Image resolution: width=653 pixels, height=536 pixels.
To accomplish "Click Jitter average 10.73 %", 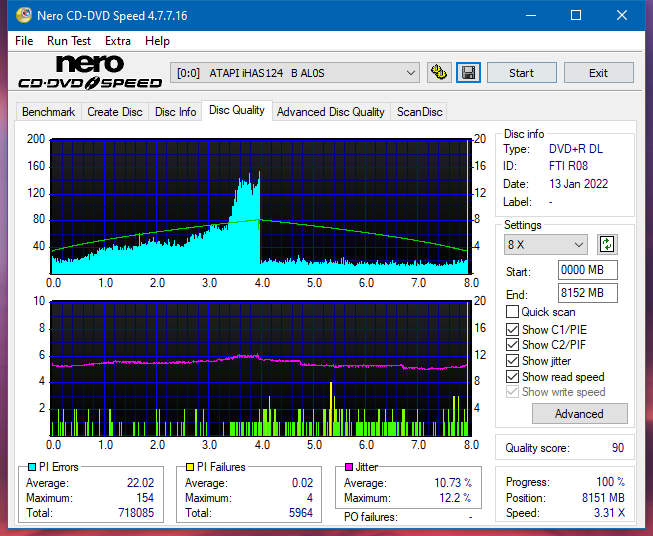I will coord(453,483).
